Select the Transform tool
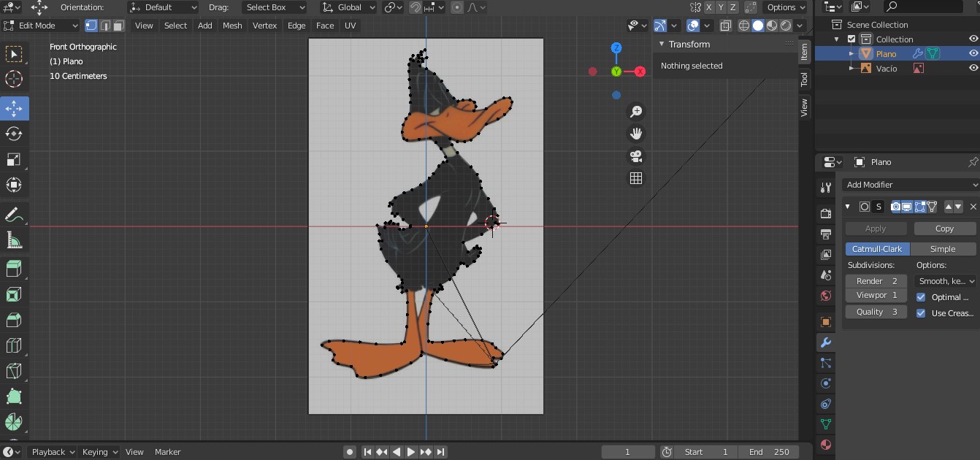 [x=14, y=185]
